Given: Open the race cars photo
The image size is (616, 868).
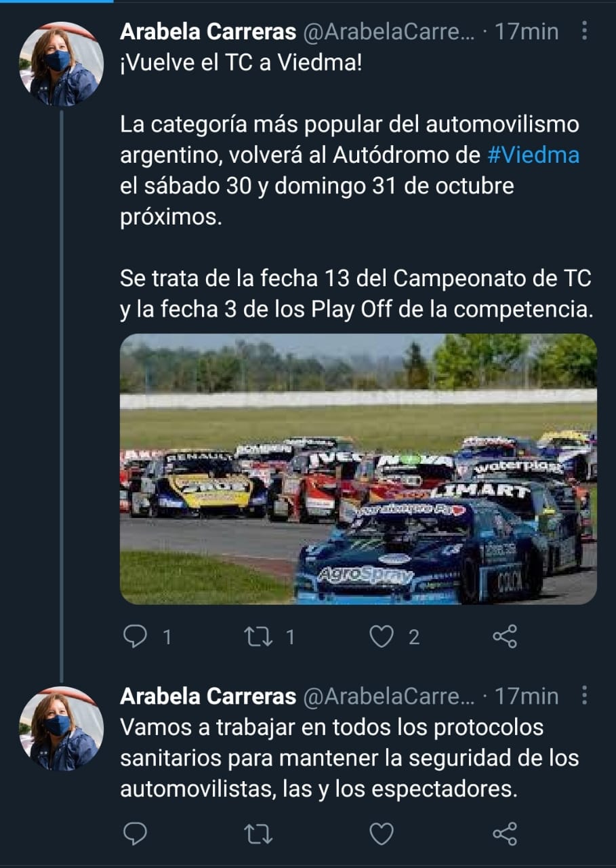Looking at the screenshot, I should pyautogui.click(x=358, y=469).
